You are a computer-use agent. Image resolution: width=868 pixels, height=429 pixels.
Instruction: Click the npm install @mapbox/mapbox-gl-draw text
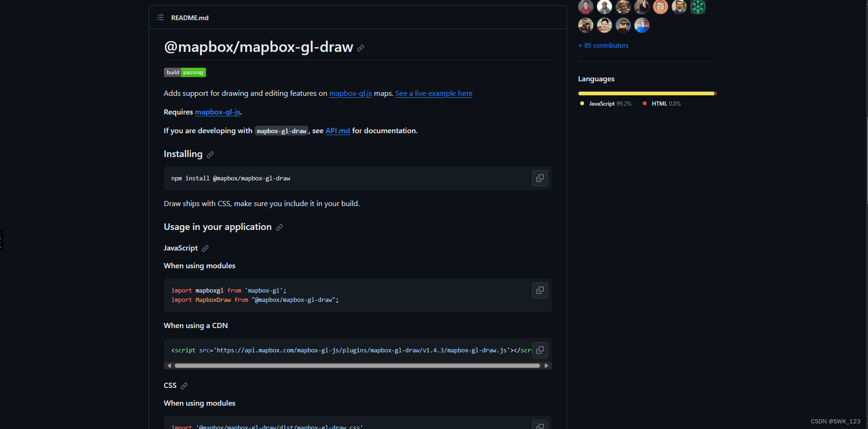point(230,179)
